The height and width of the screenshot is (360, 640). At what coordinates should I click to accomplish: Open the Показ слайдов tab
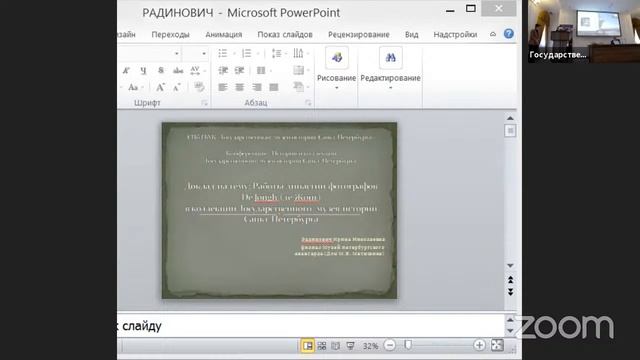tap(285, 35)
